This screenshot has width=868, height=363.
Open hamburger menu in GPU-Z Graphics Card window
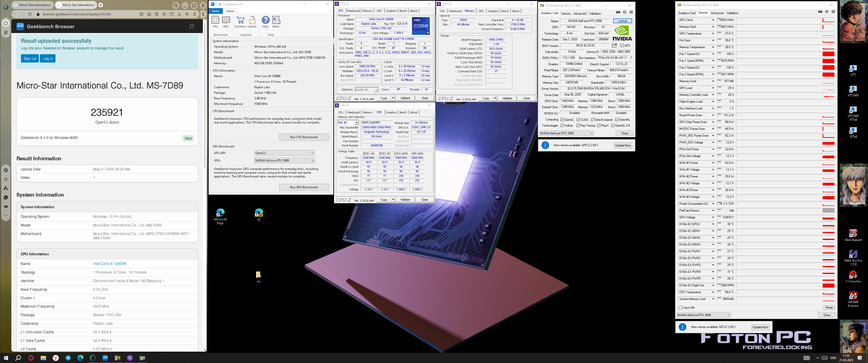(x=631, y=12)
